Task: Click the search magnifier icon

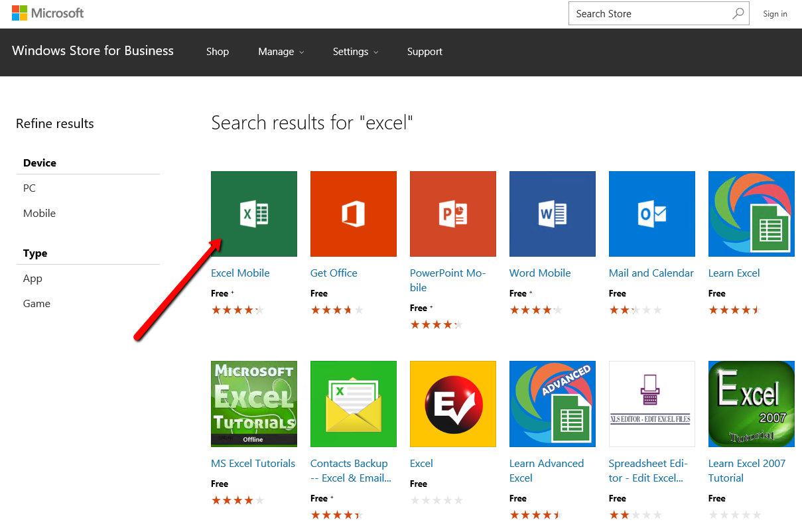Action: [738, 13]
